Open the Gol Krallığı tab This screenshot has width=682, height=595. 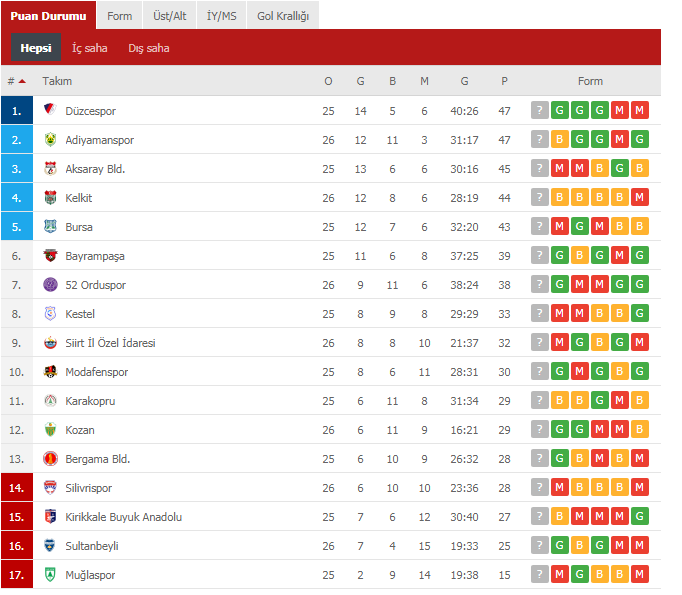point(283,16)
